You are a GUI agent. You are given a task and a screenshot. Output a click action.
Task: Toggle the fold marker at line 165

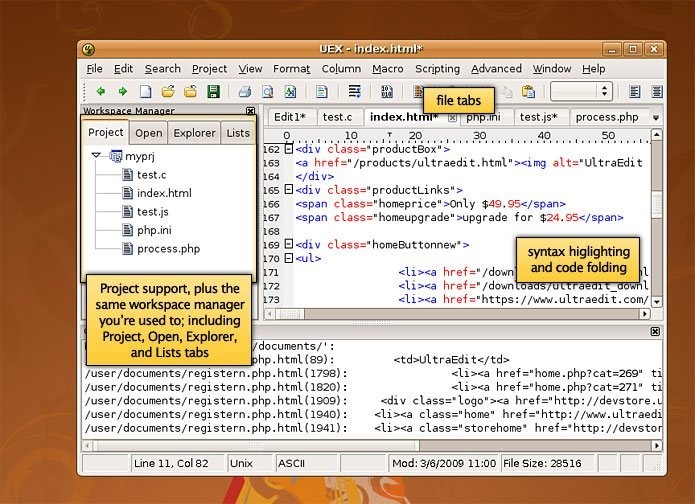[288, 189]
